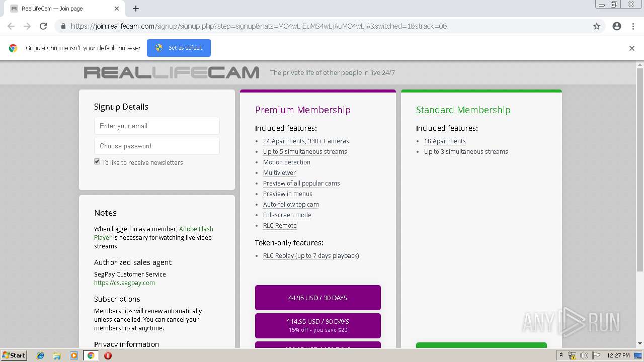
Task: Open the cs.segpay.com link
Action: click(124, 283)
